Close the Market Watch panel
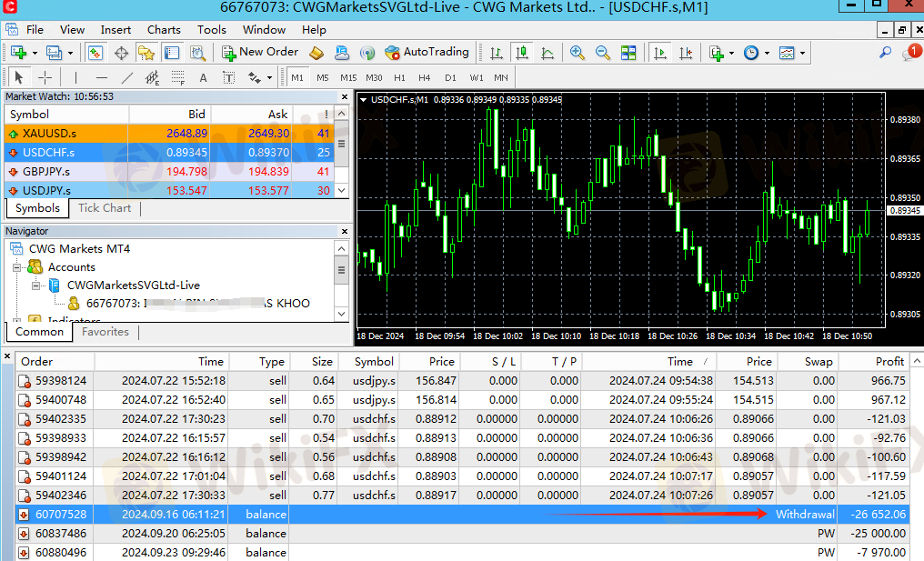The image size is (924, 561). pyautogui.click(x=345, y=96)
